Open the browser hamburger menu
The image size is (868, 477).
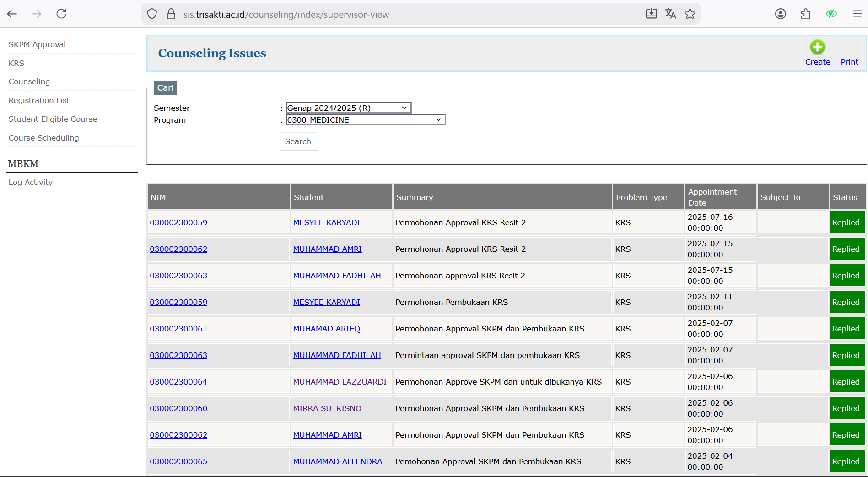point(857,14)
